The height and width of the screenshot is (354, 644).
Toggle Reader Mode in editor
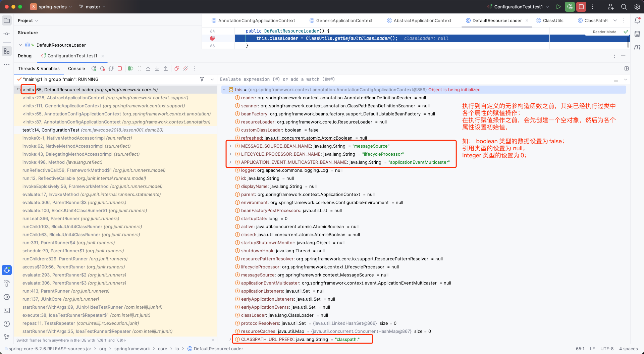(604, 32)
